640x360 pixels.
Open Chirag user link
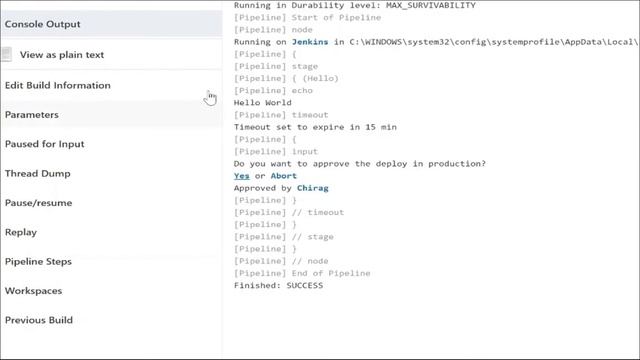[x=313, y=188]
